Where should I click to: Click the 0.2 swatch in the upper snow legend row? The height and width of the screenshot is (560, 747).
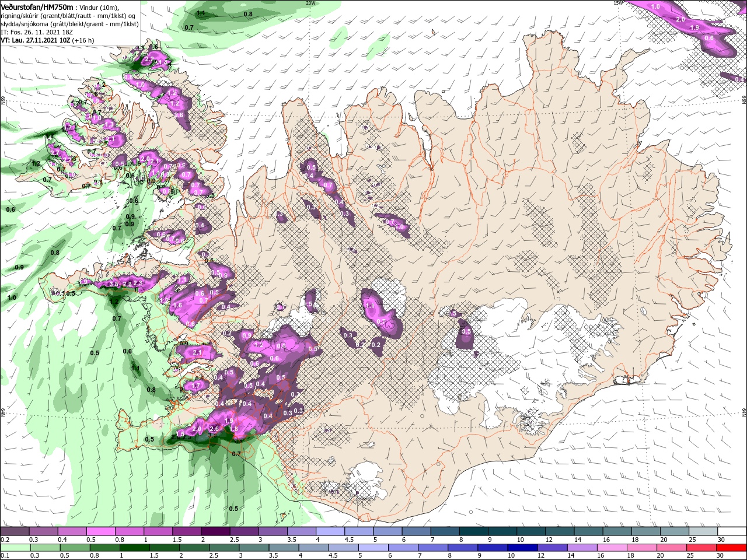14,532
